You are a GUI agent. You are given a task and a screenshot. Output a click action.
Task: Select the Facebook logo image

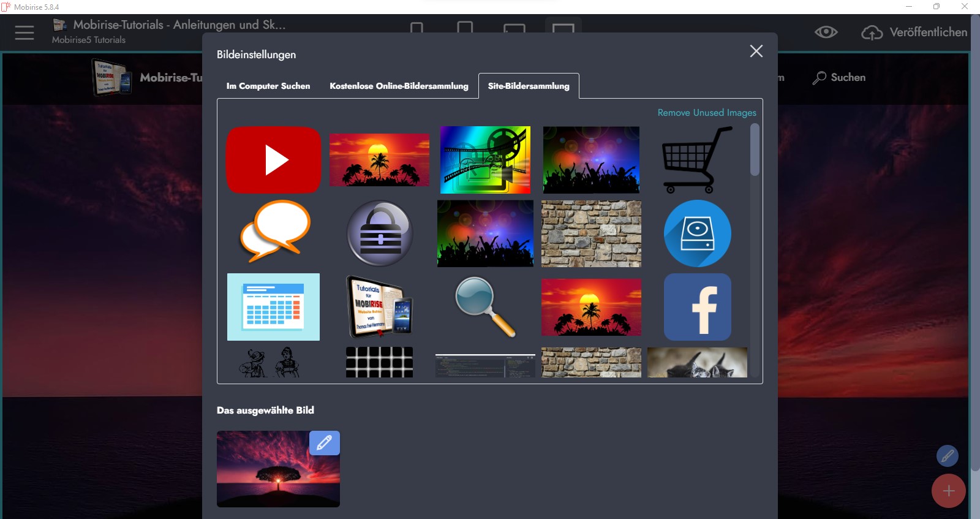[697, 307]
